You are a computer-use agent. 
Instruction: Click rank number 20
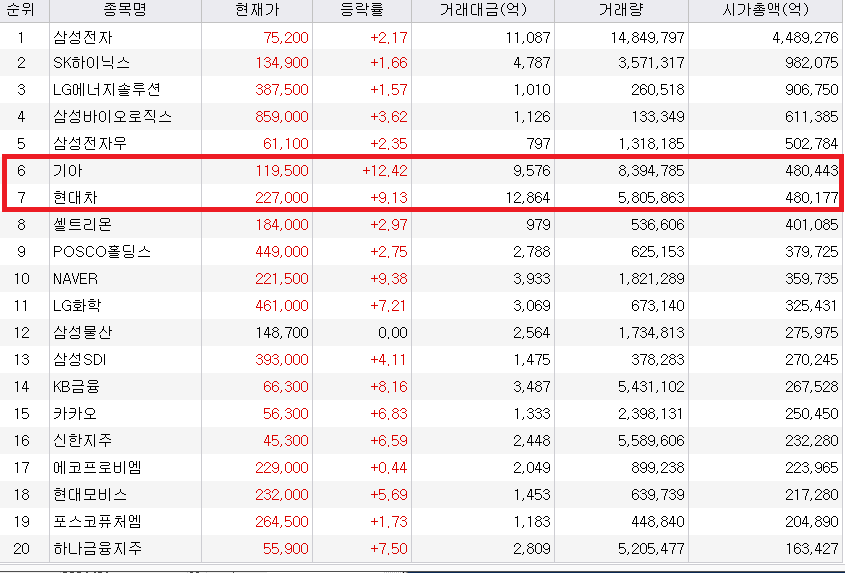tap(22, 549)
